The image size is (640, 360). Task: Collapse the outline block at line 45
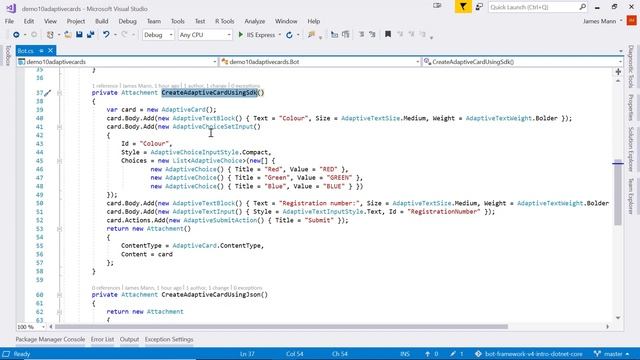pos(60,161)
